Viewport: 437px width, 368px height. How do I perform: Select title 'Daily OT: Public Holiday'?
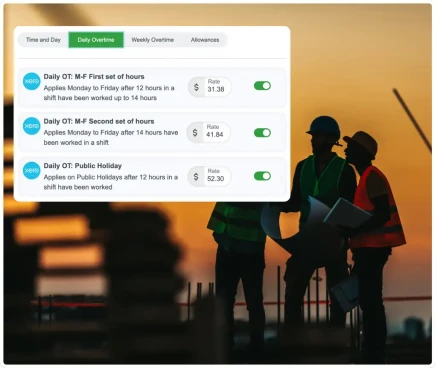click(x=83, y=166)
